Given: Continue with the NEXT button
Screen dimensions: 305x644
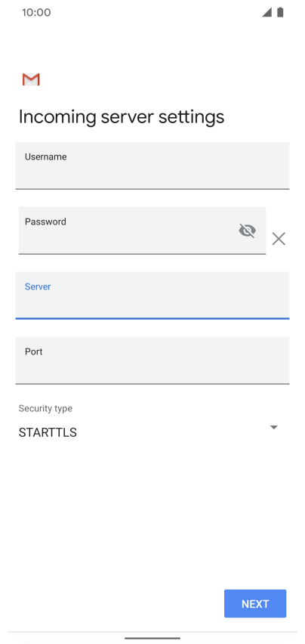Looking at the screenshot, I should click(255, 604).
